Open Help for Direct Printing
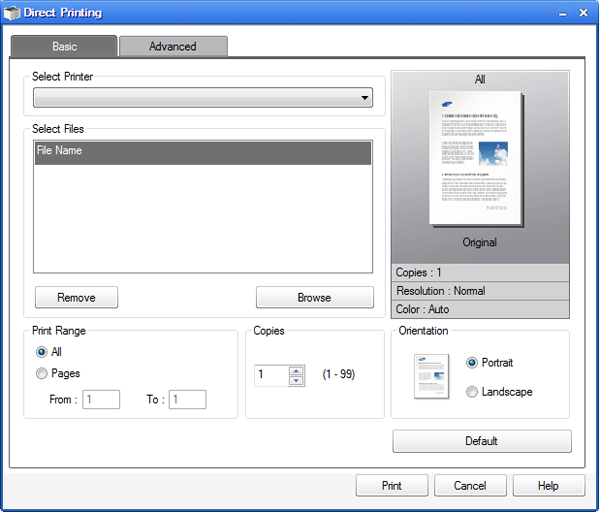This screenshot has width=600, height=512. pos(549,486)
